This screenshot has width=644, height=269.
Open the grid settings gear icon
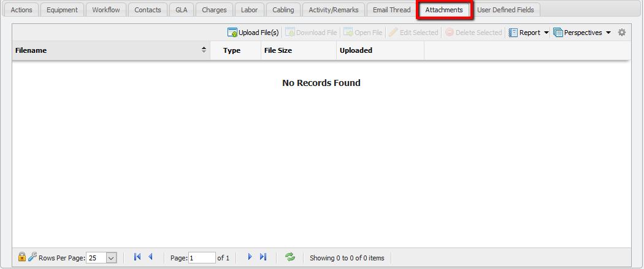point(622,33)
